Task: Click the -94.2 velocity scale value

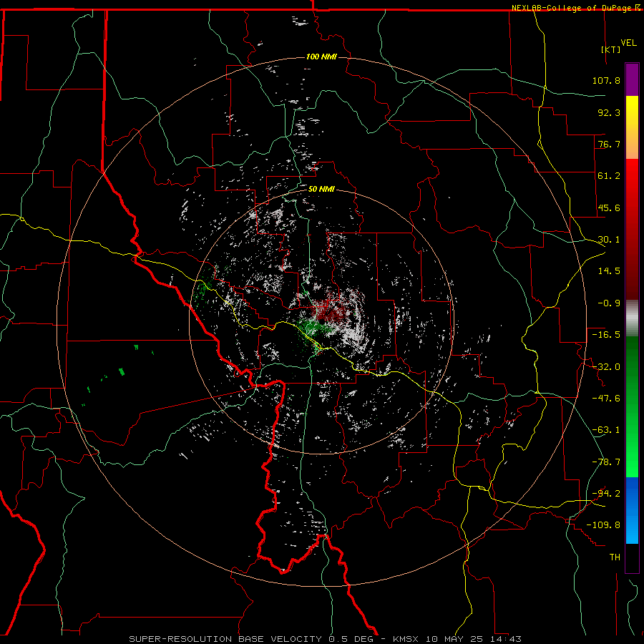Action: [x=606, y=494]
